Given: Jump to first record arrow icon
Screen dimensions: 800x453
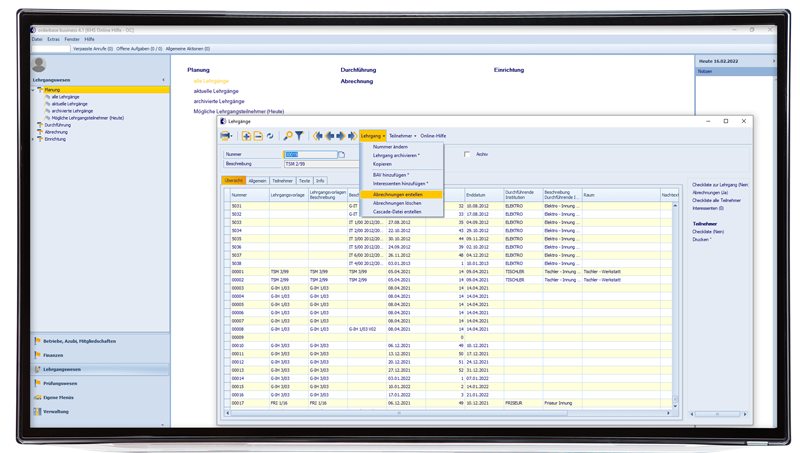Looking at the screenshot, I should point(318,136).
